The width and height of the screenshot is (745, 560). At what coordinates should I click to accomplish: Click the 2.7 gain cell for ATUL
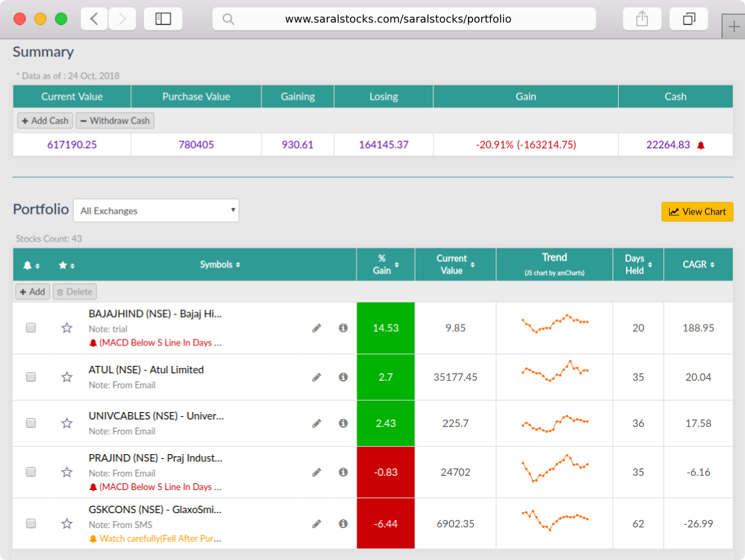click(385, 377)
